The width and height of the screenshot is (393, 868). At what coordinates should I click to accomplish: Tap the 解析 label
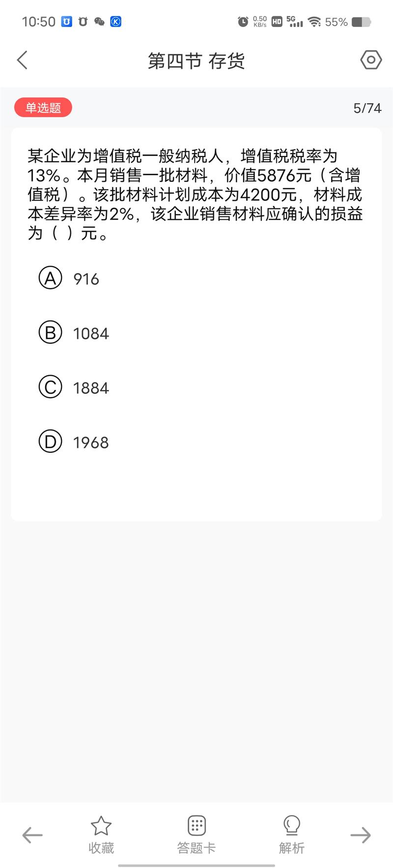point(292,848)
